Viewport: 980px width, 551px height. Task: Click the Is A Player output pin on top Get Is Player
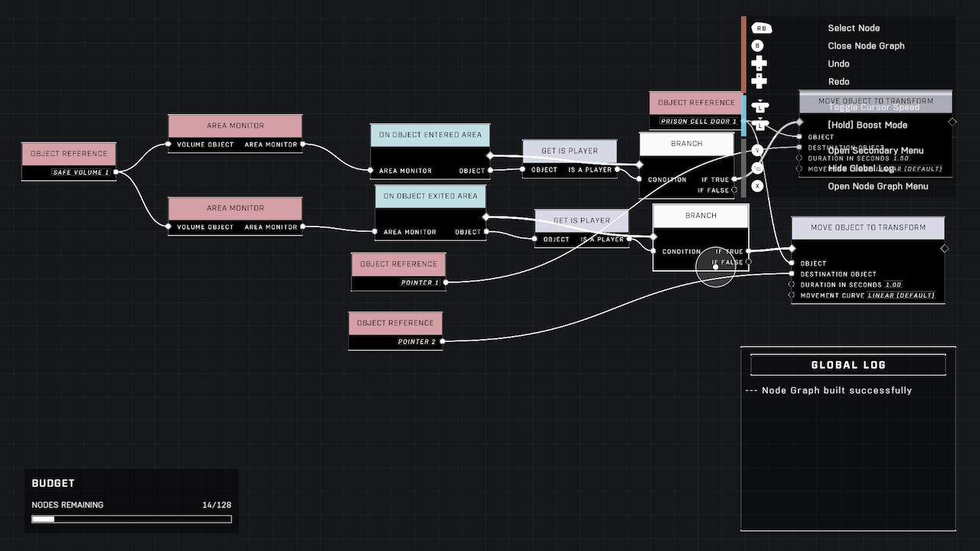pyautogui.click(x=618, y=170)
